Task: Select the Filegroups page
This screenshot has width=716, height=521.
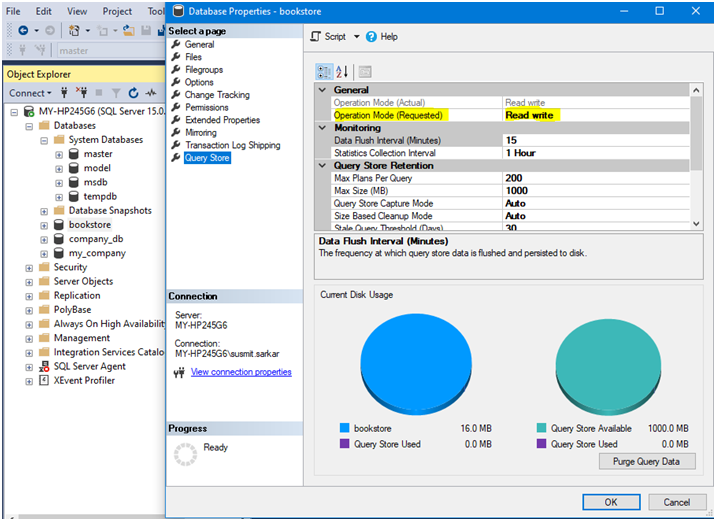Action: 204,69
